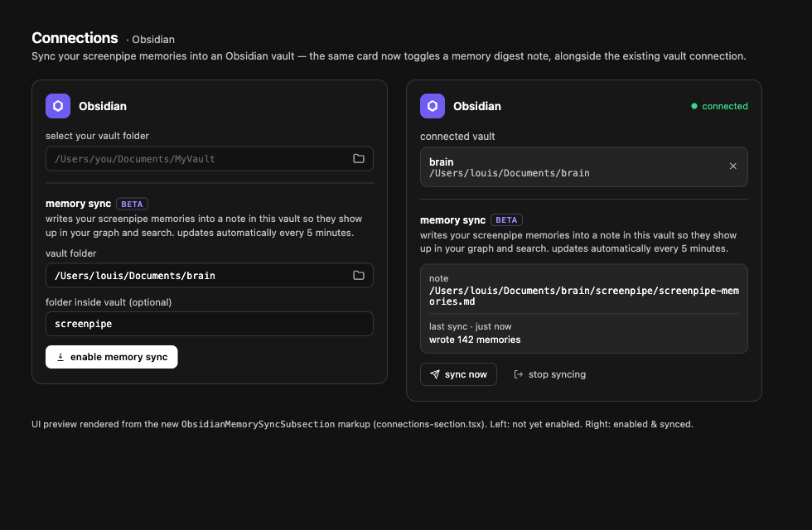Click the BETA badge in connected card

point(506,220)
